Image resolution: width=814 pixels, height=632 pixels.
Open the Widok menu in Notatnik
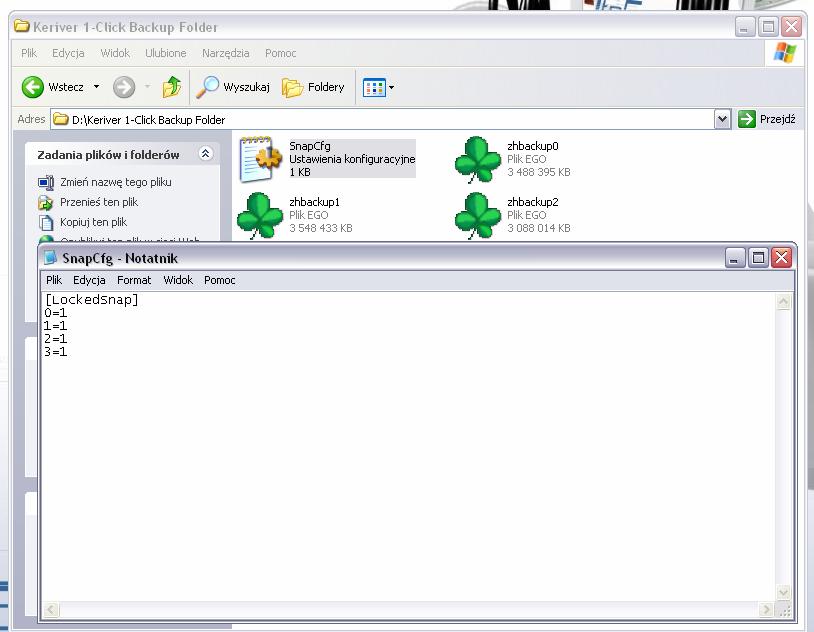click(x=178, y=280)
